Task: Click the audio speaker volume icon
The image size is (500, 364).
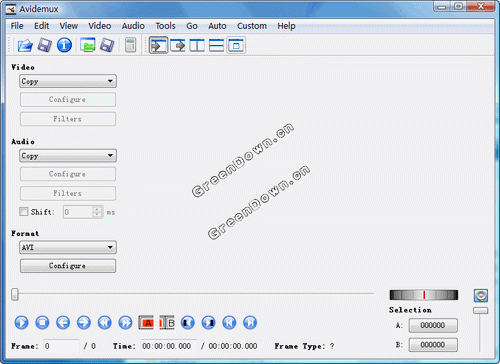Action: tap(481, 295)
